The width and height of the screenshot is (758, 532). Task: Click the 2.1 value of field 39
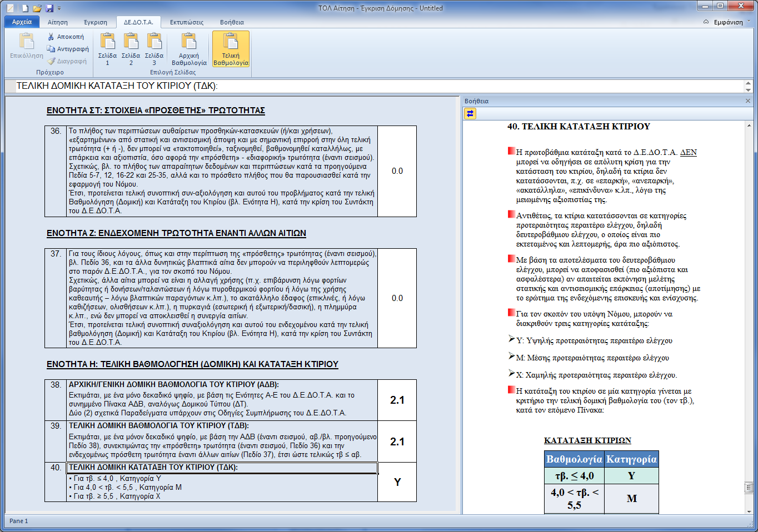click(x=397, y=441)
